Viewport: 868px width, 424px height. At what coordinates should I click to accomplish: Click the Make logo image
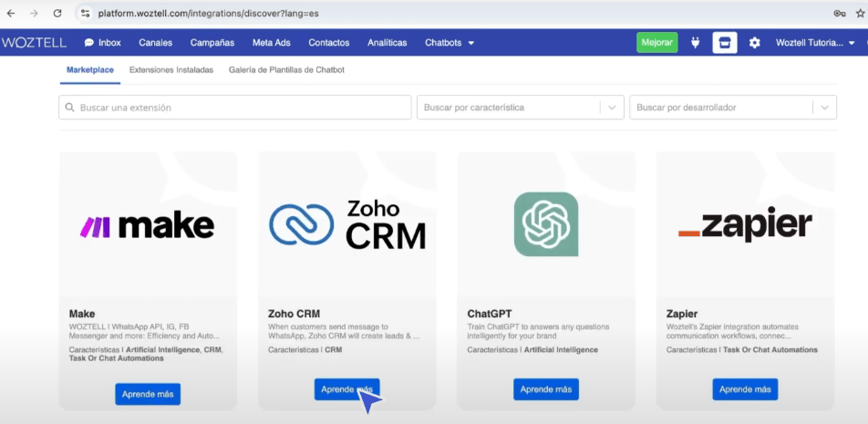pos(148,226)
